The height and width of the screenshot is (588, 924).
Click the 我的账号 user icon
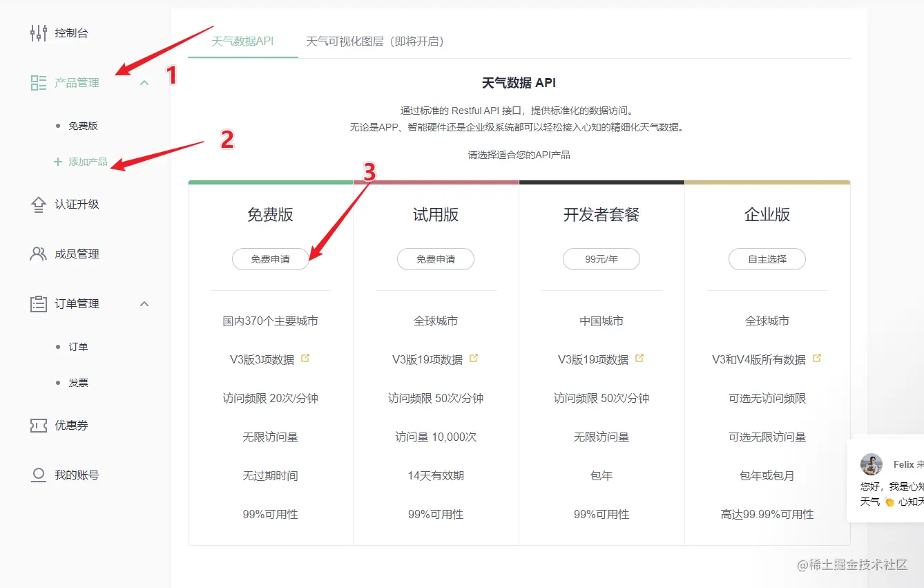click(x=39, y=475)
